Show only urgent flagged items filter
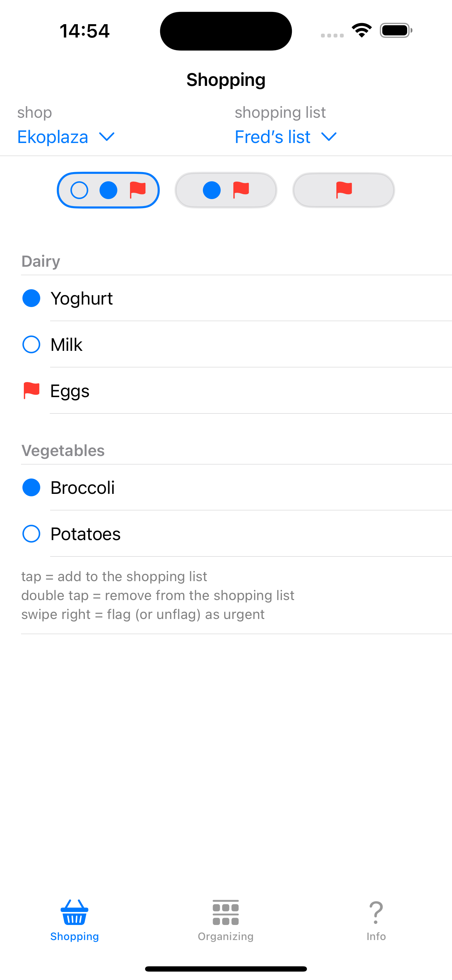This screenshot has height=980, width=452. click(x=344, y=190)
